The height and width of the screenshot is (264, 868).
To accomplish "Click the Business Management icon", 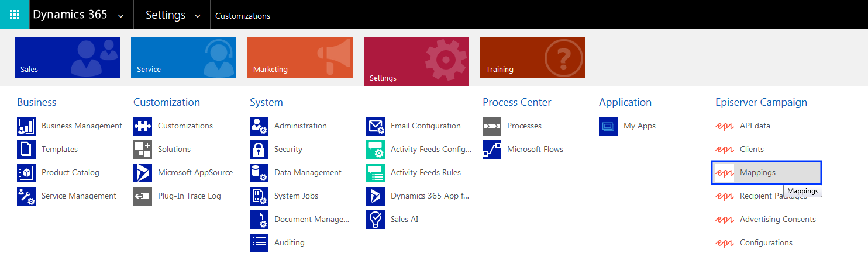I will (26, 126).
